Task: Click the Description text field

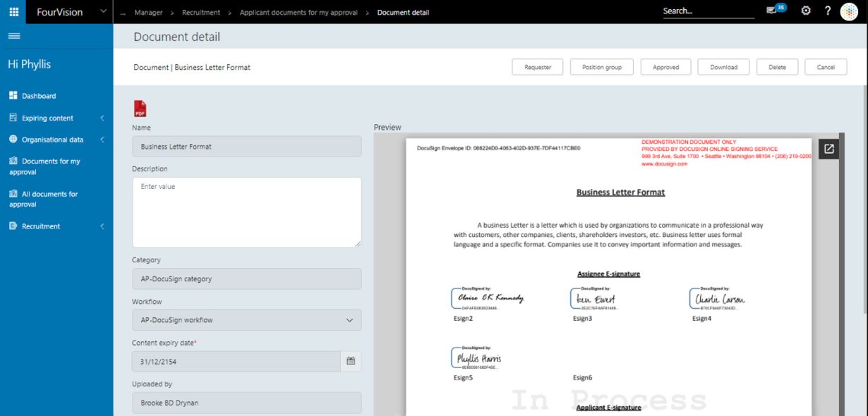Action: 246,212
